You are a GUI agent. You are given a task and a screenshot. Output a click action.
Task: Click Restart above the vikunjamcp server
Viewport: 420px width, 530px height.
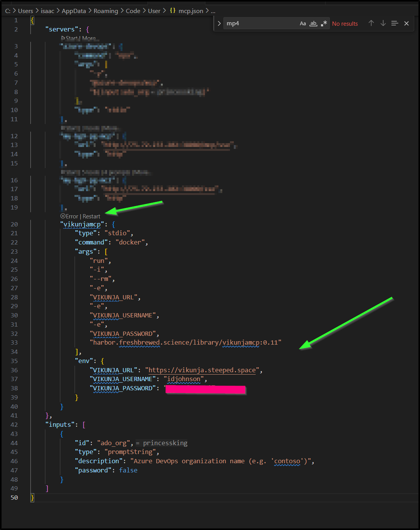click(91, 216)
